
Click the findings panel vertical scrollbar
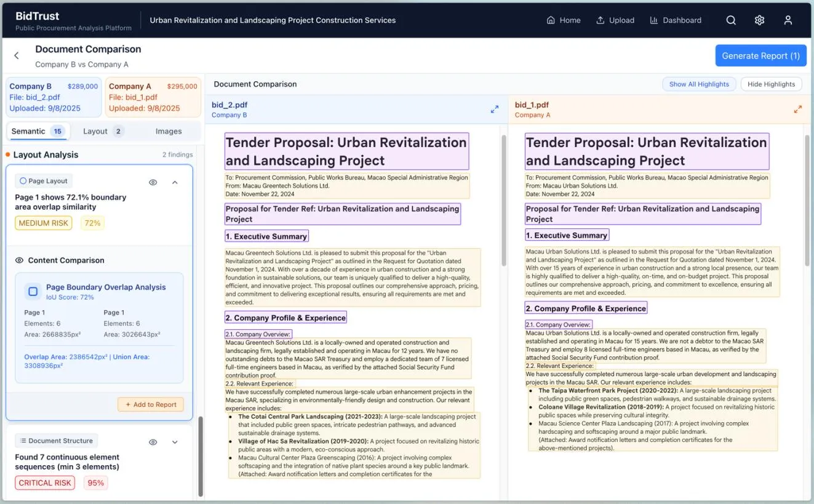point(201,457)
